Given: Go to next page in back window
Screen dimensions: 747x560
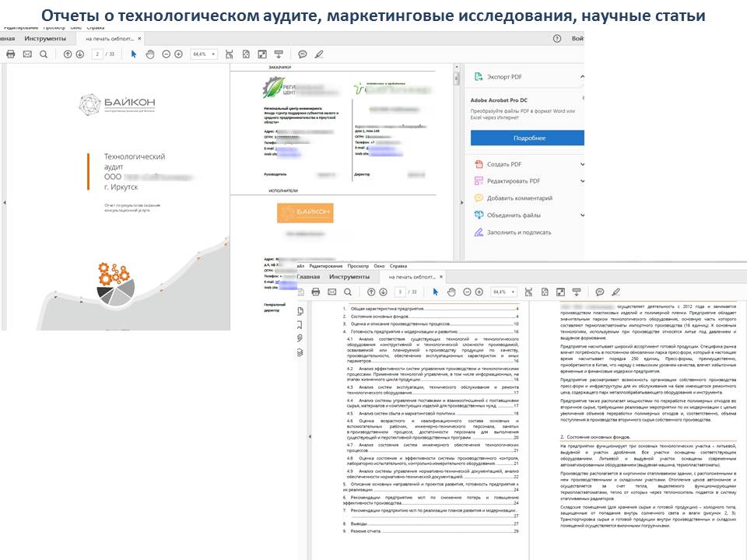Looking at the screenshot, I should (80, 54).
